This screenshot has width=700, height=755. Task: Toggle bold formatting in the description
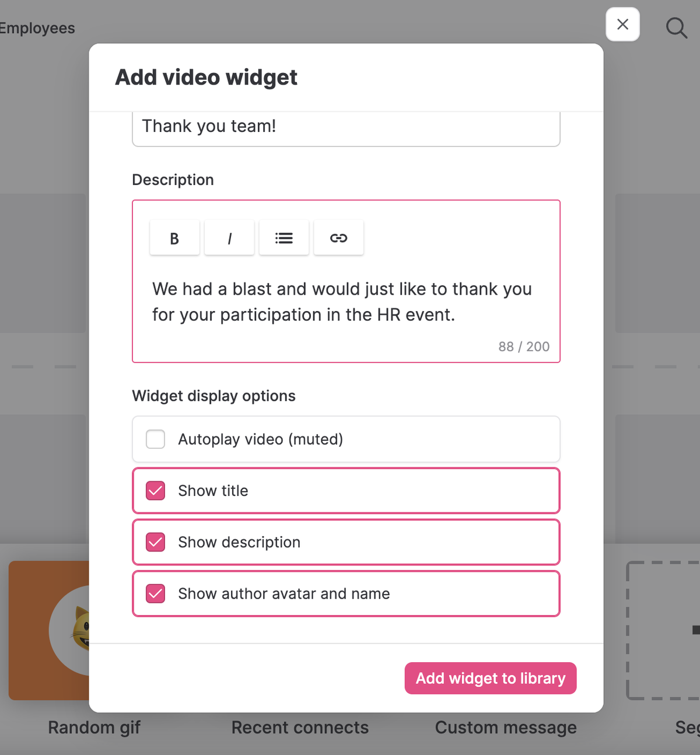(x=174, y=238)
